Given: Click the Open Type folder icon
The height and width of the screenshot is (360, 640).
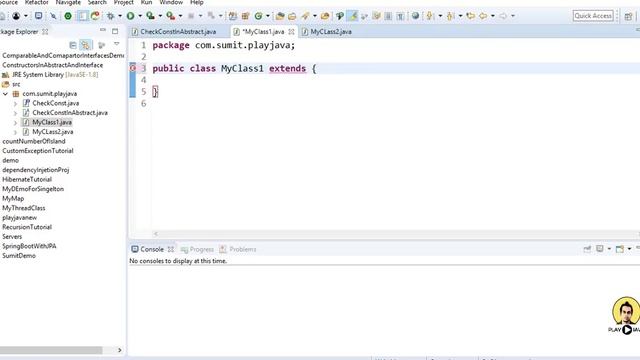Looking at the screenshot, I should pyautogui.click(x=280, y=16).
